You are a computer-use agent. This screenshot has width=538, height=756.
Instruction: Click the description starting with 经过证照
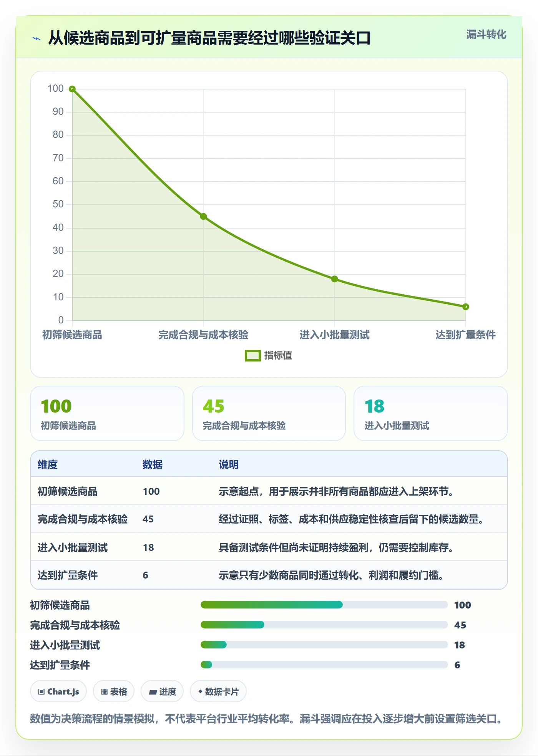pos(351,519)
